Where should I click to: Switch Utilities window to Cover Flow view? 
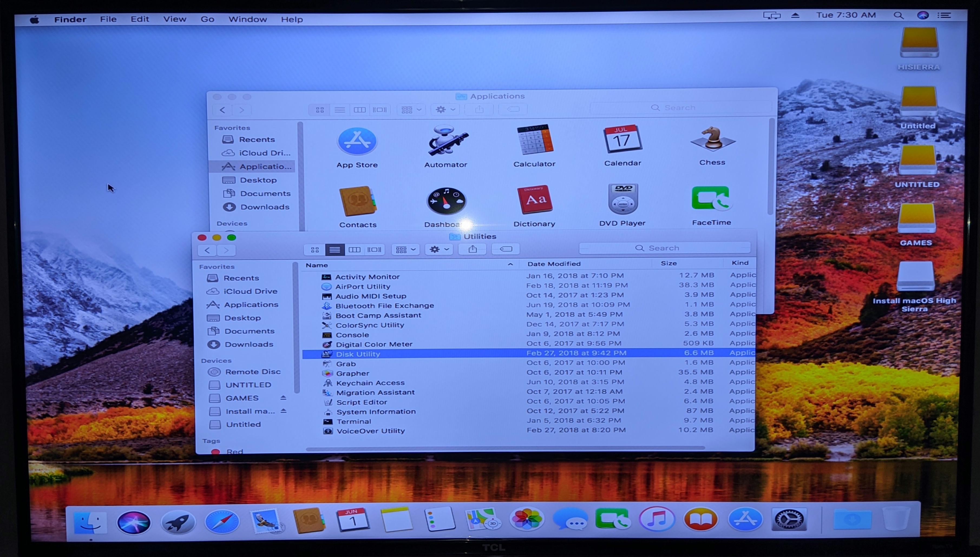coord(374,250)
